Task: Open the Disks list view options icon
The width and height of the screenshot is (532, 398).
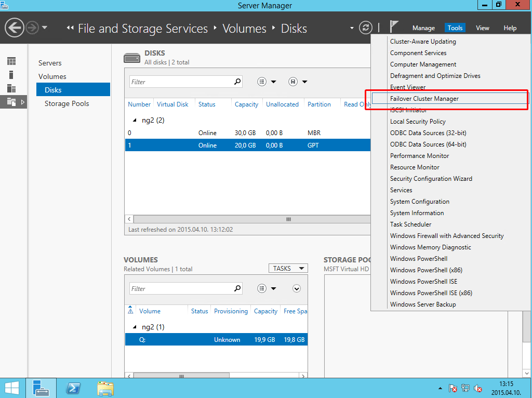Action: click(262, 82)
